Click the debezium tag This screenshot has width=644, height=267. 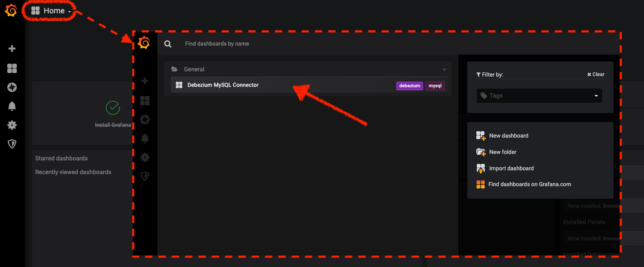click(410, 86)
